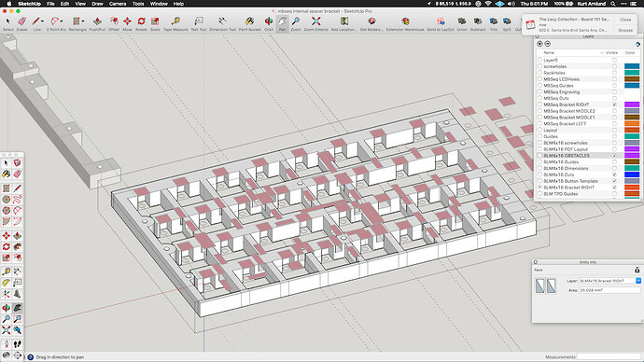Viewport: 644px width, 362px height.
Task: Select the Move tool in top toolbar
Action: tap(127, 24)
